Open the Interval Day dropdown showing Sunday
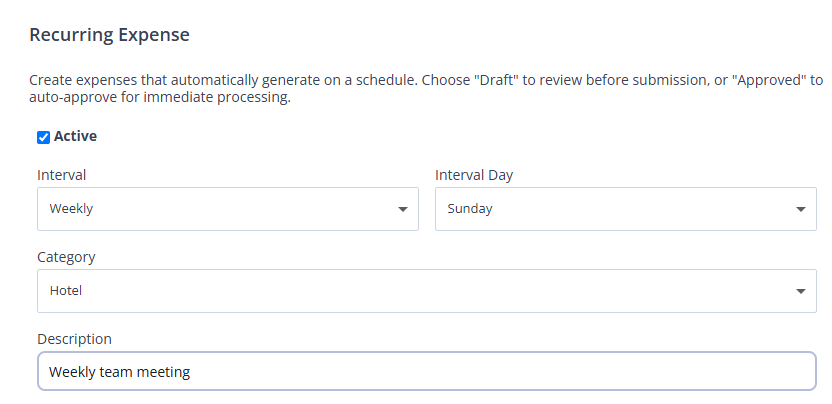Viewport: 832px width, 404px height. click(x=626, y=209)
